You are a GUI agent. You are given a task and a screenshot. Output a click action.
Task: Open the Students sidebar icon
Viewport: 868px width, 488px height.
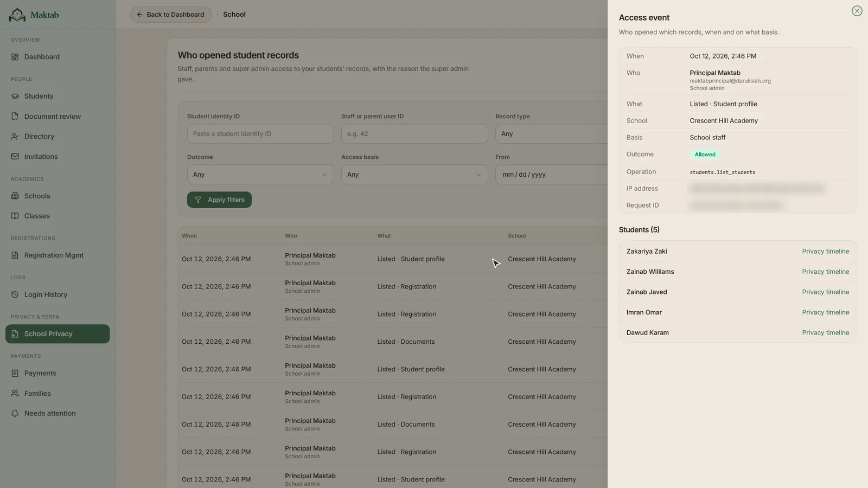tap(15, 97)
